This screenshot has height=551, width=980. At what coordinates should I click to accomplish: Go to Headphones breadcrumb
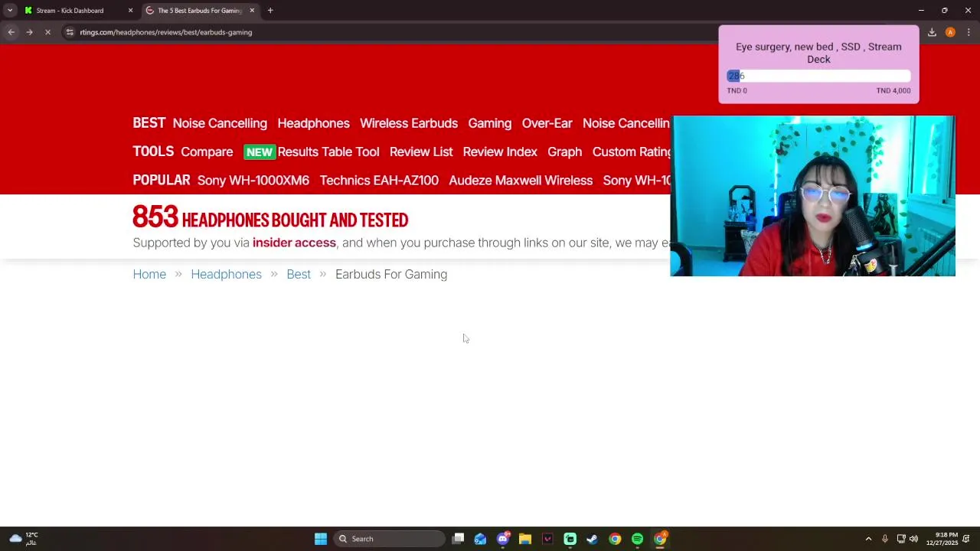(226, 274)
